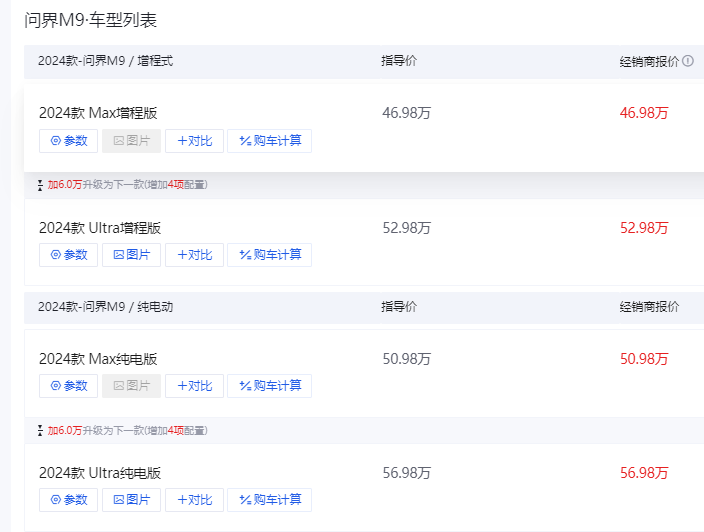Click the 2024款-问界M9 / 纯电动 group header
This screenshot has height=532, width=704.
[x=106, y=307]
